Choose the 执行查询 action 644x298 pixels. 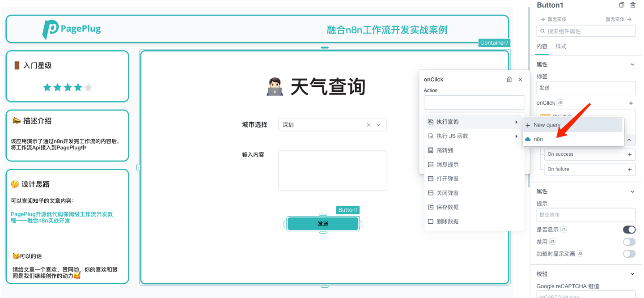[x=474, y=122]
